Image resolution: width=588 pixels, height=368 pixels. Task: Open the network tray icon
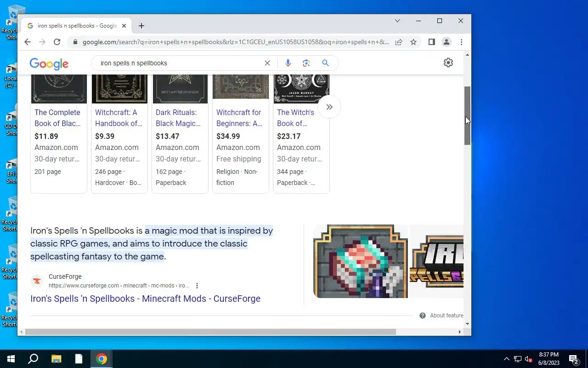pos(518,359)
